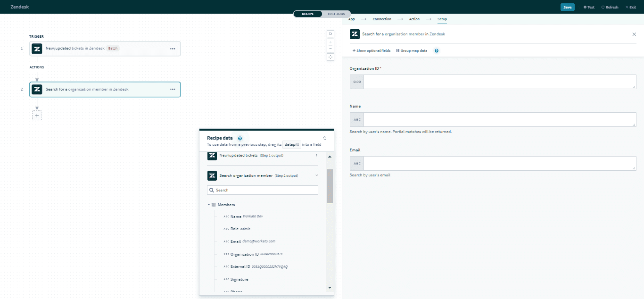644x299 pixels.
Task: Open the help icon next to Group map data
Action: point(436,50)
